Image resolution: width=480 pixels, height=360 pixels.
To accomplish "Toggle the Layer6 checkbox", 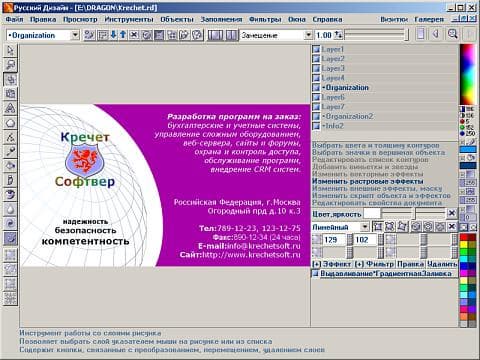I will click(316, 97).
